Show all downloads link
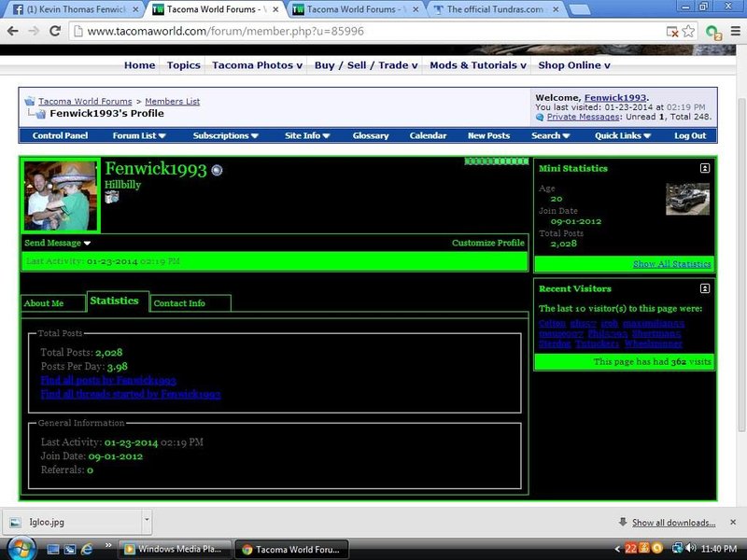The image size is (747, 560). 673,523
